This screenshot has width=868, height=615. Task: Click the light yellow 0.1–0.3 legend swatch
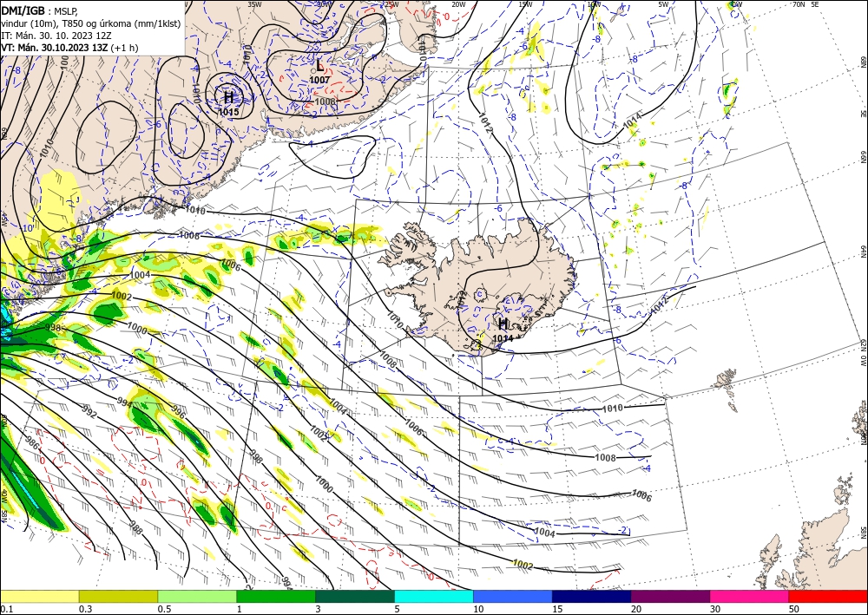coord(39,596)
